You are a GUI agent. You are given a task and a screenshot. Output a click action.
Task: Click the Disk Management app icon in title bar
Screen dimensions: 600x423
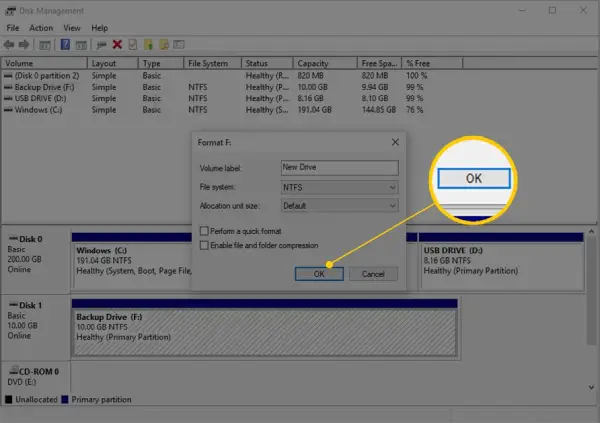pyautogui.click(x=10, y=11)
